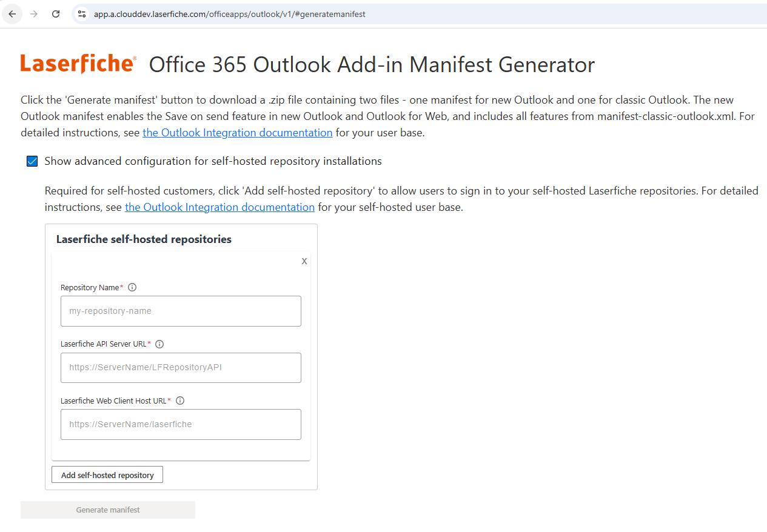Screen dimensions: 767x532
Task: Focus the Laserfiche API Server URL field
Action: 181,367
